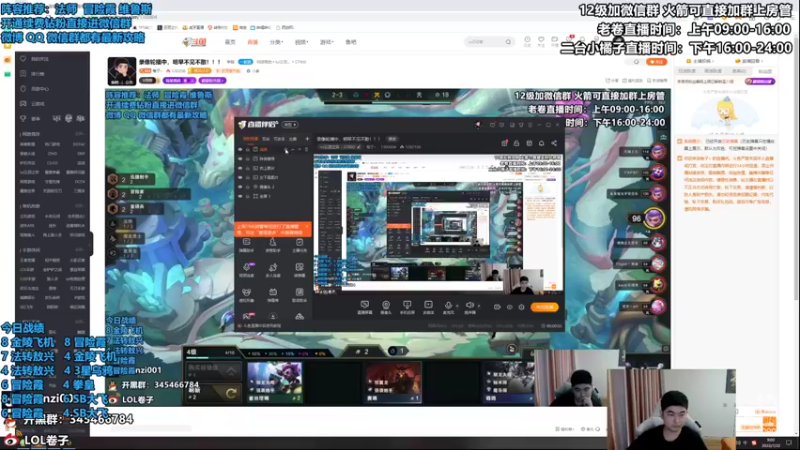
Task: Open the 直播 nav item on Douyu
Action: 253,42
